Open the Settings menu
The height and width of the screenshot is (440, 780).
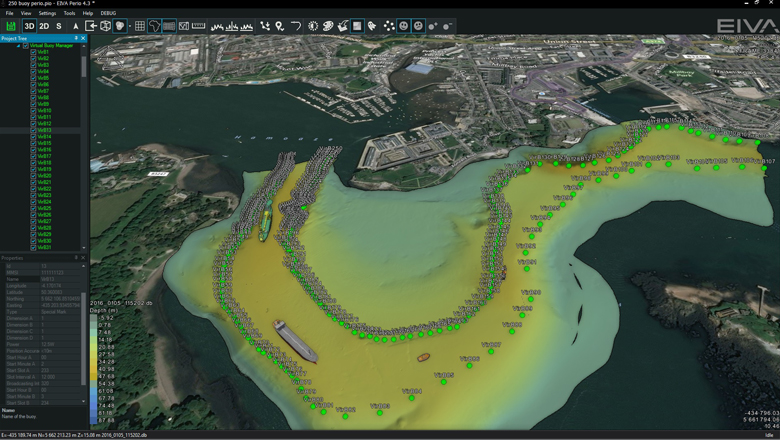(x=47, y=13)
